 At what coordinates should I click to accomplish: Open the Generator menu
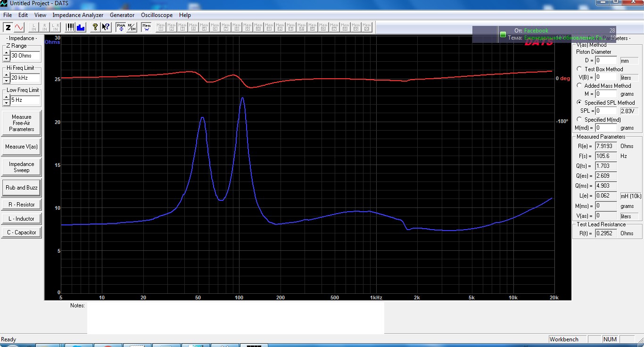click(122, 15)
